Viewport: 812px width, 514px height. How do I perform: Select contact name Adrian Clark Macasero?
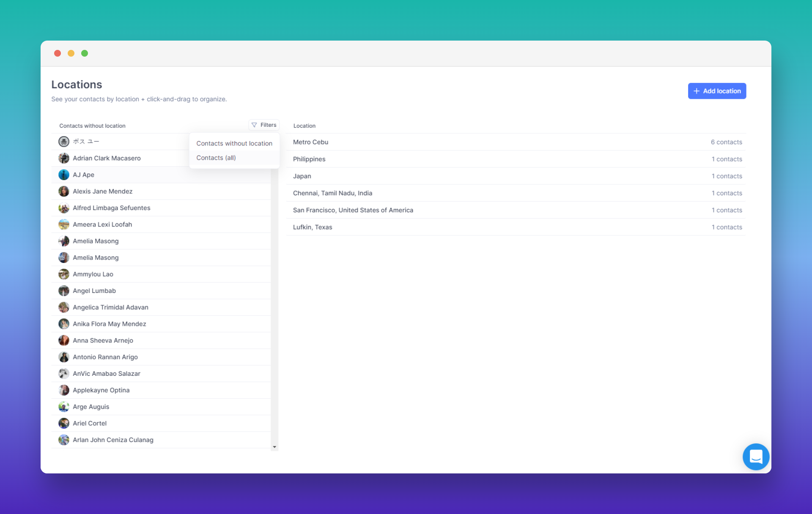(x=107, y=158)
